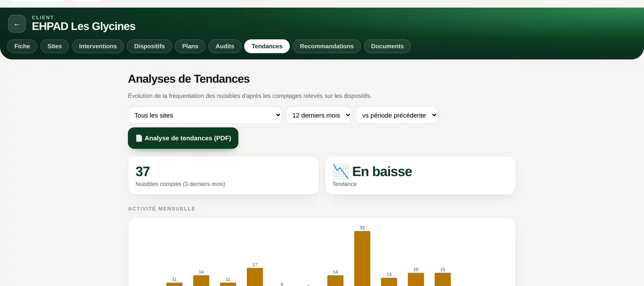Viewport: 644px width, 286px height.
Task: Switch to the Sites tab
Action: coord(55,46)
